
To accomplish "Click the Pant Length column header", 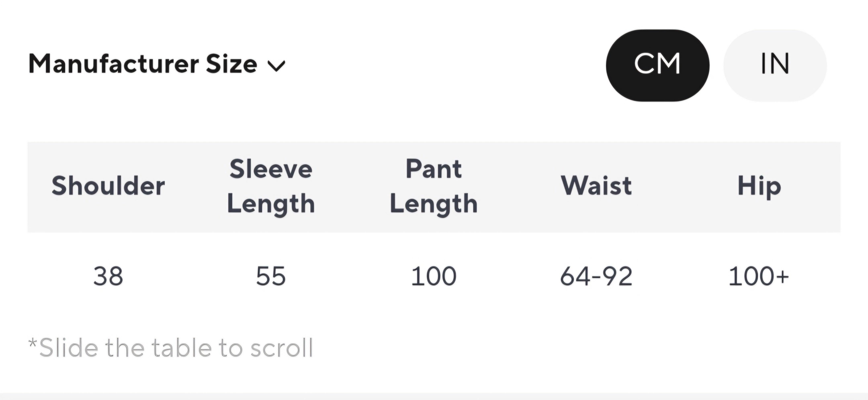I will (434, 186).
